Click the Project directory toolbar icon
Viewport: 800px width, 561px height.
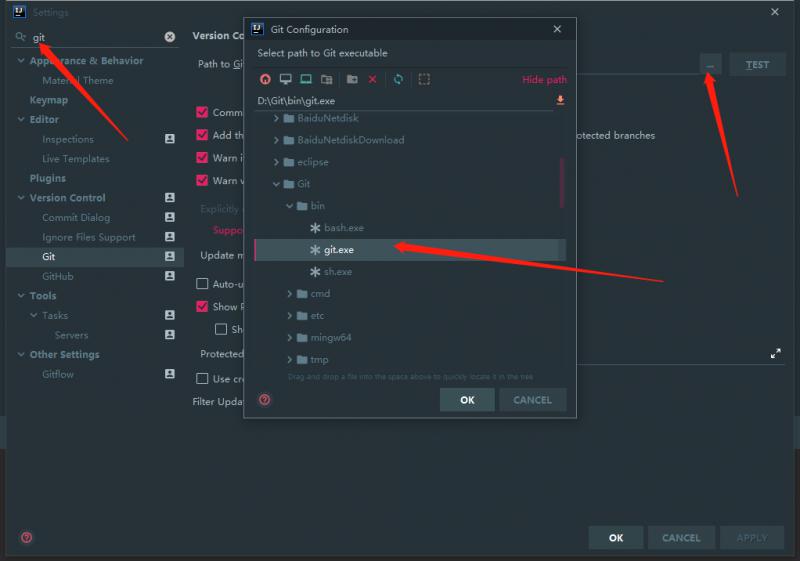[x=306, y=79]
